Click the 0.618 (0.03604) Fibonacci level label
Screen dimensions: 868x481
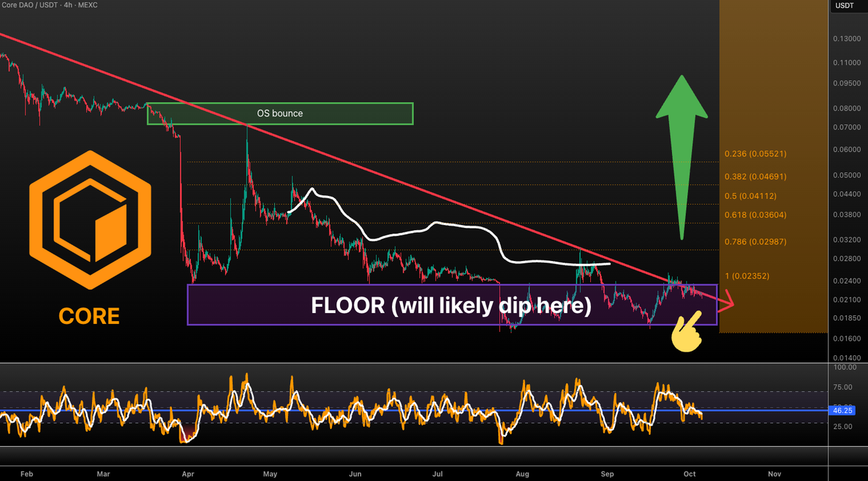(756, 215)
